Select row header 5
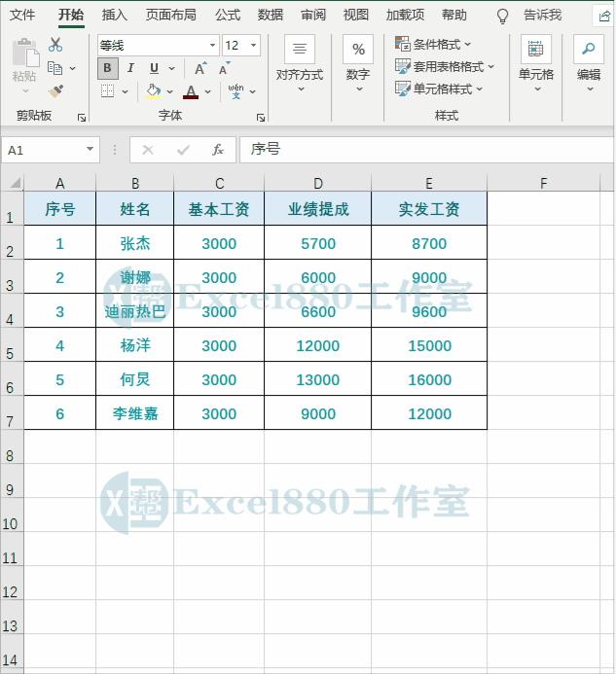 coord(11,345)
